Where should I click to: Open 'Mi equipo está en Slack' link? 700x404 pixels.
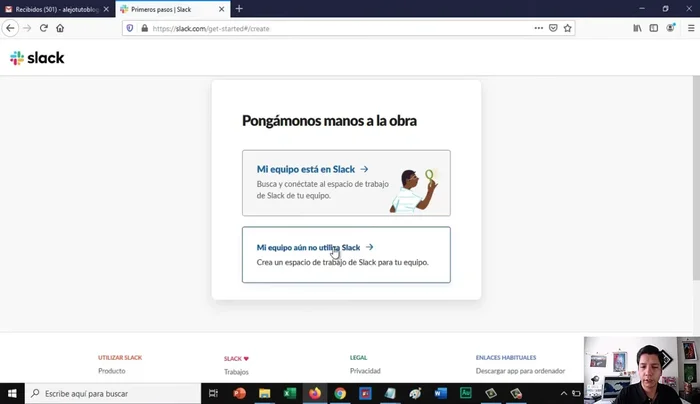306,169
